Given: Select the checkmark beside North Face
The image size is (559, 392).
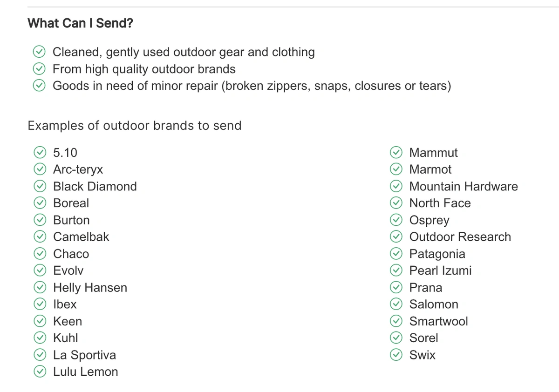Looking at the screenshot, I should pos(396,203).
